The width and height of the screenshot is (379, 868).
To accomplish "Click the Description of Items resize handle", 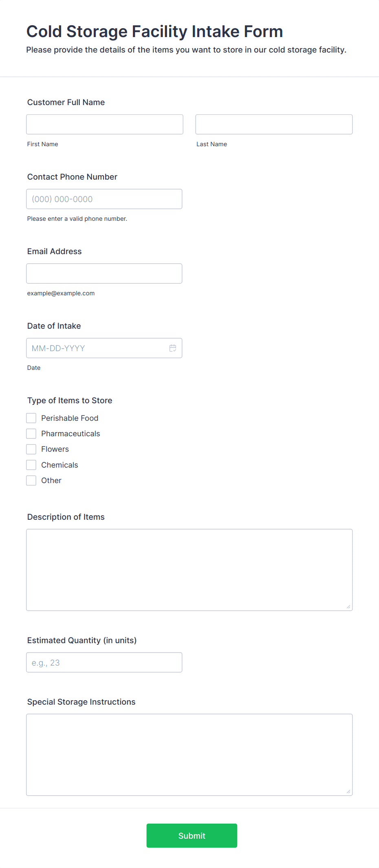I will 348,607.
